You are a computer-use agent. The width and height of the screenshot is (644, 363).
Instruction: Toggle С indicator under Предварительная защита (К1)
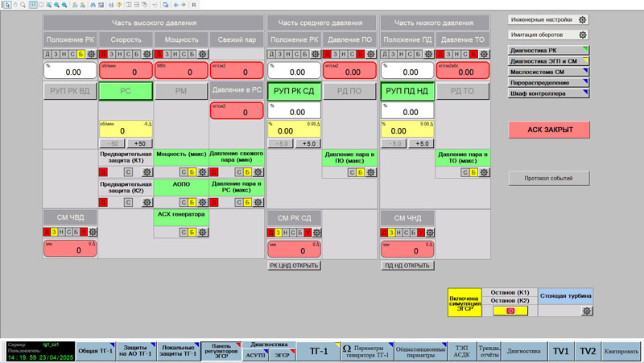click(x=128, y=172)
